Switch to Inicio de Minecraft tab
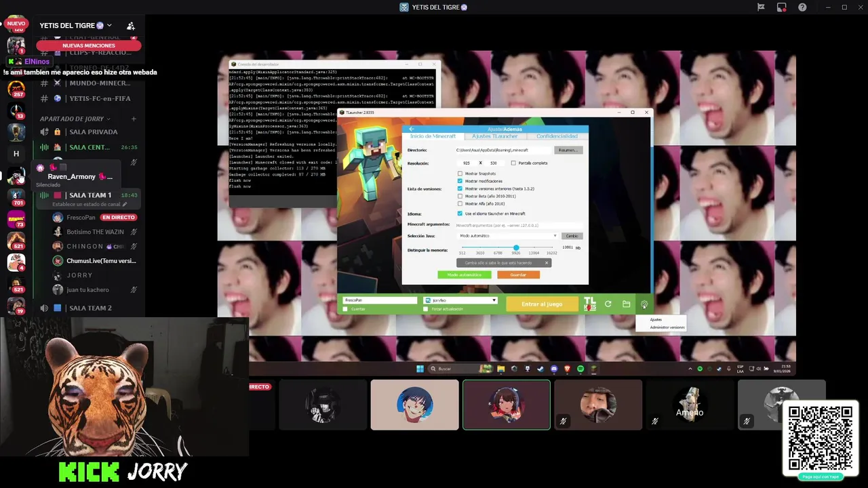Screen dimensions: 868x488 click(x=433, y=136)
